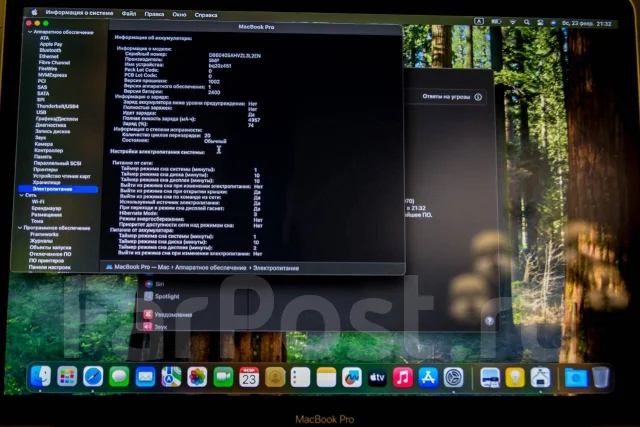640x427 pixels.
Task: Select Ethernet in the sidebar
Action: (x=49, y=56)
